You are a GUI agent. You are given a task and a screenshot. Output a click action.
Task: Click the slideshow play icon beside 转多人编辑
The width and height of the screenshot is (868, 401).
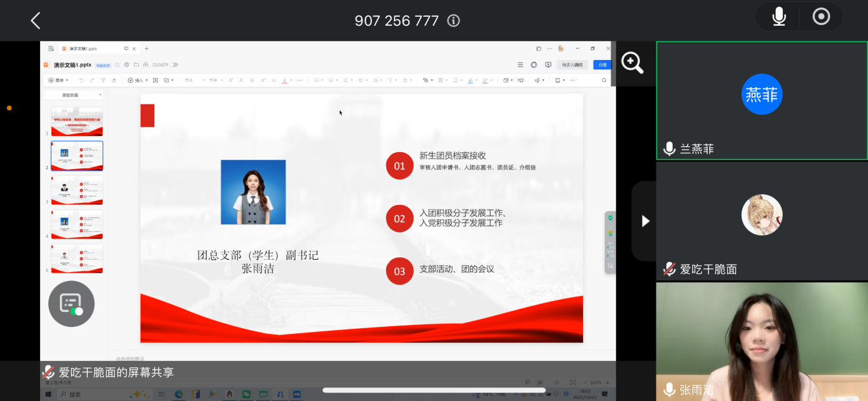(x=548, y=64)
